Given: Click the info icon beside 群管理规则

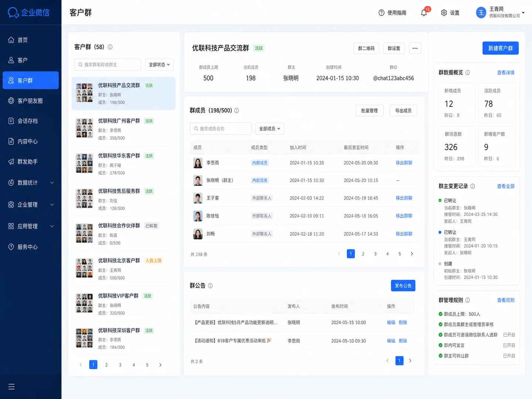Looking at the screenshot, I should click(x=467, y=300).
